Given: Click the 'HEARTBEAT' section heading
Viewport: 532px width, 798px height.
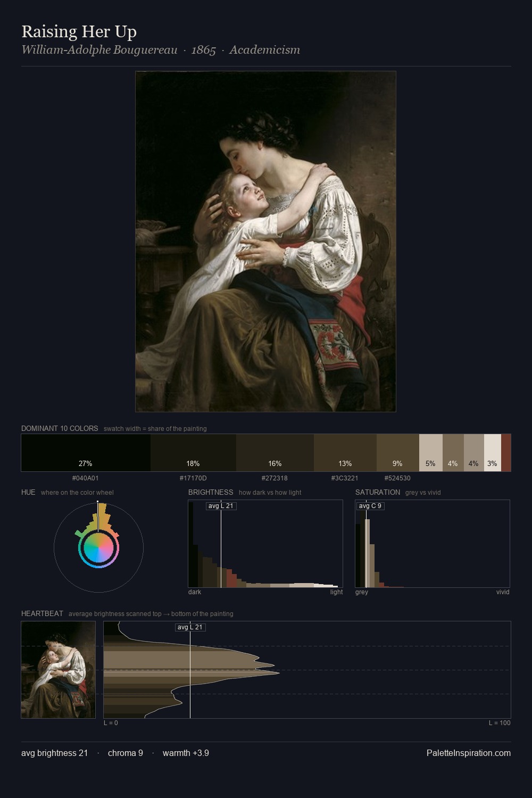Looking at the screenshot, I should [42, 613].
